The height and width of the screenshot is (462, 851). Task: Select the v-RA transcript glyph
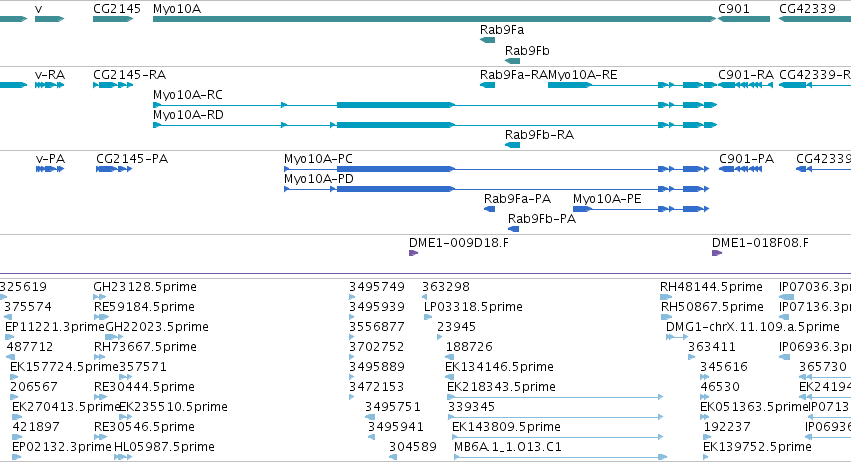(49, 85)
